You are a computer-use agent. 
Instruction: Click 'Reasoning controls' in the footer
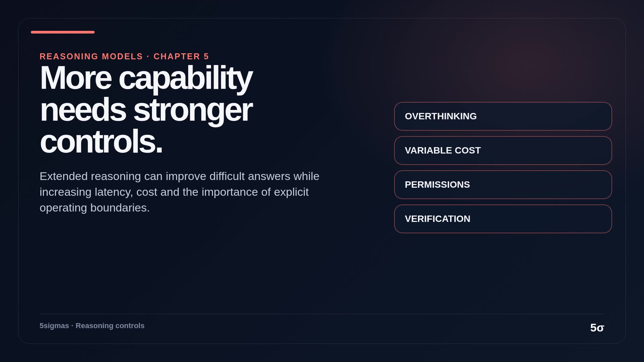(x=110, y=326)
